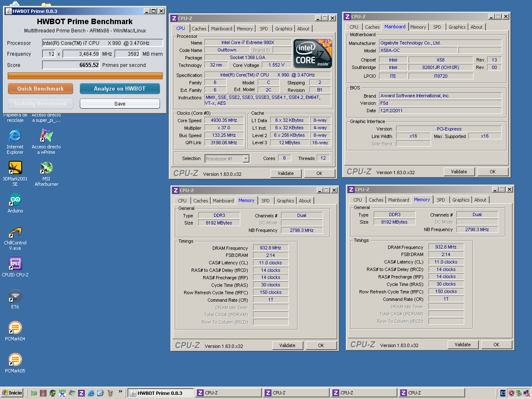Click BIOS version value F5d
Screen dimensions: 532x399
[x=440, y=103]
